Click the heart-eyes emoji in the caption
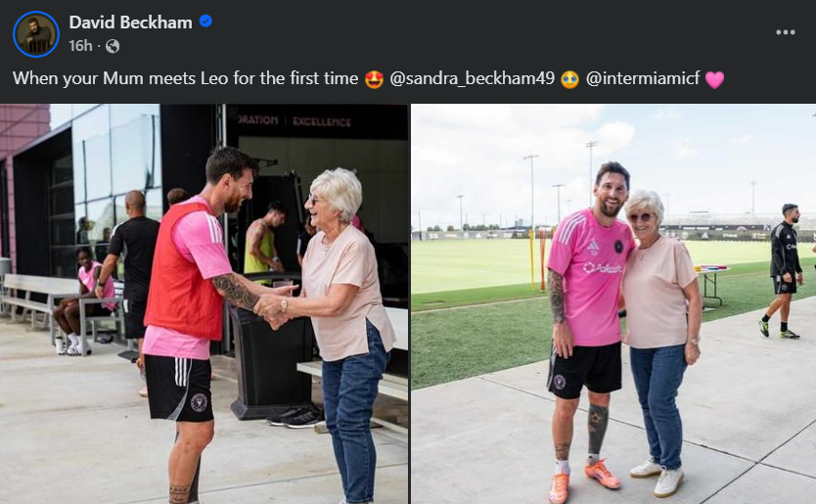Screen dimensions: 816x504 pyautogui.click(x=374, y=79)
